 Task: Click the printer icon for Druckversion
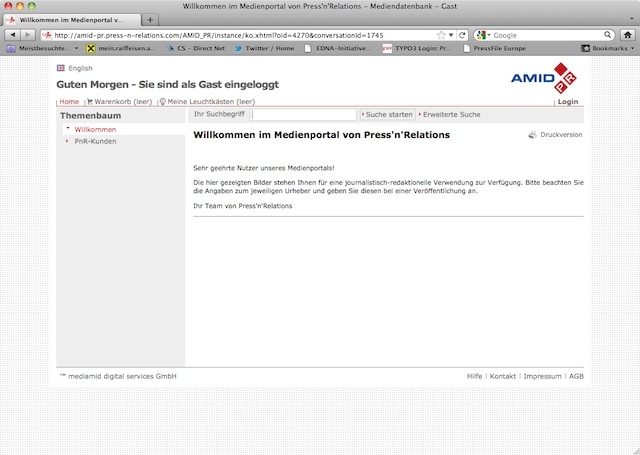click(x=532, y=134)
